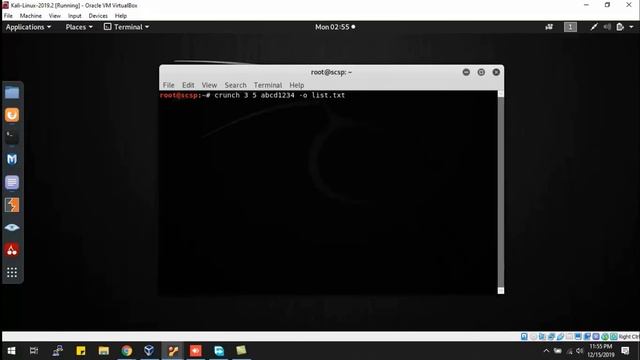Open the Applications menu in Kali top bar
This screenshot has width=640, height=360.
click(28, 27)
